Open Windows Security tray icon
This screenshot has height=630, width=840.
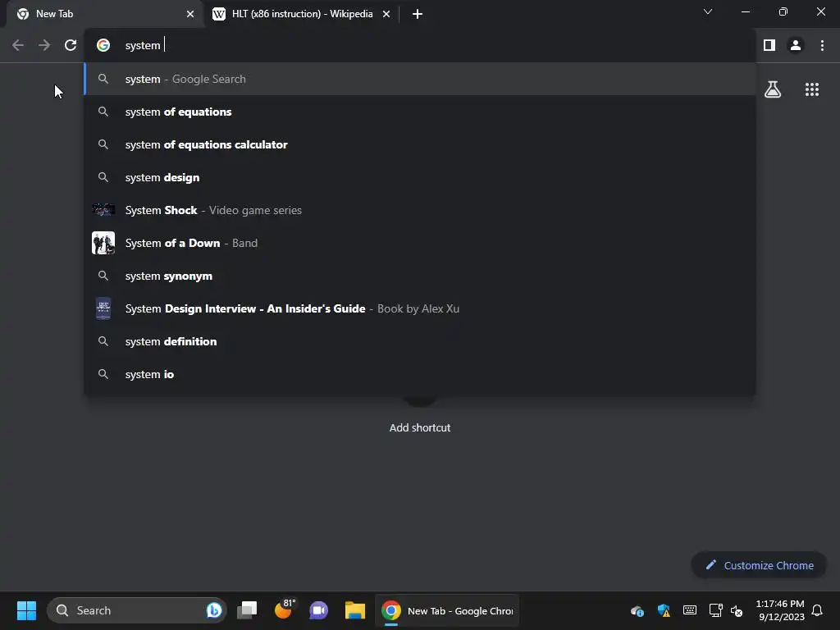(x=664, y=610)
